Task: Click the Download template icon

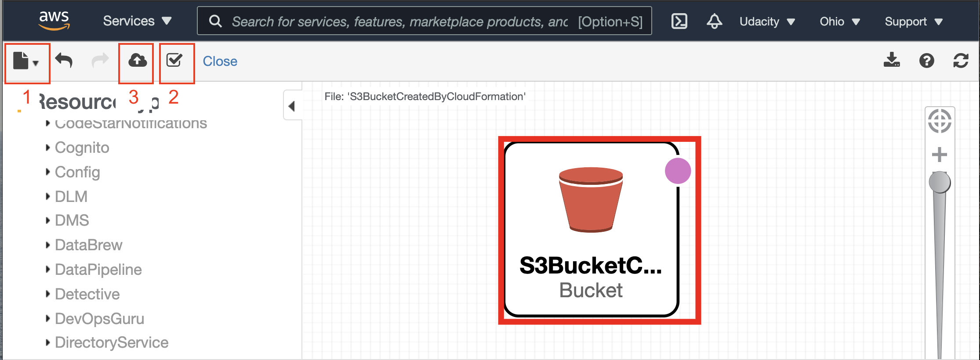Action: pyautogui.click(x=892, y=60)
